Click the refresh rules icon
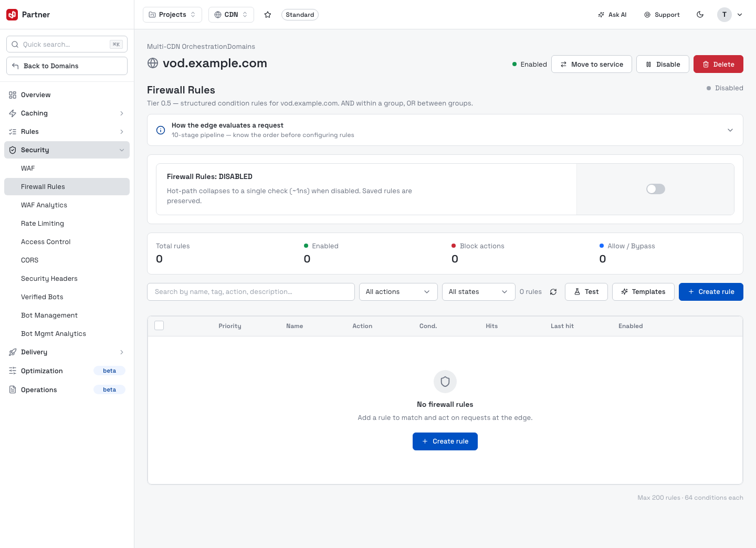 (553, 292)
